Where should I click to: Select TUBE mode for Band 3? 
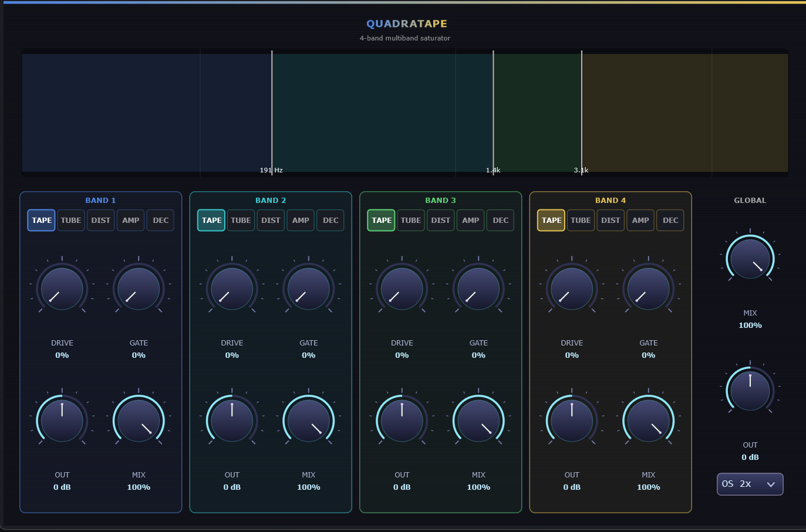(x=411, y=221)
